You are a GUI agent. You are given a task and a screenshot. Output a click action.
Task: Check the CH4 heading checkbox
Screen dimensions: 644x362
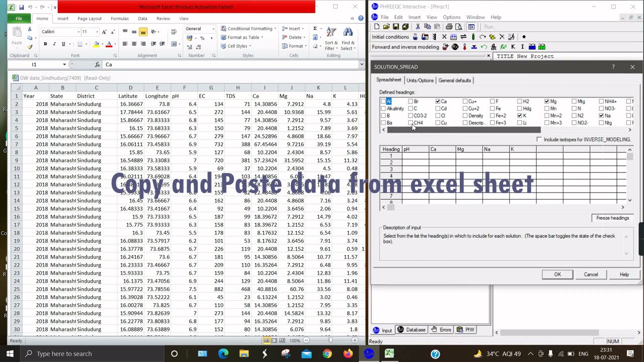point(411,123)
